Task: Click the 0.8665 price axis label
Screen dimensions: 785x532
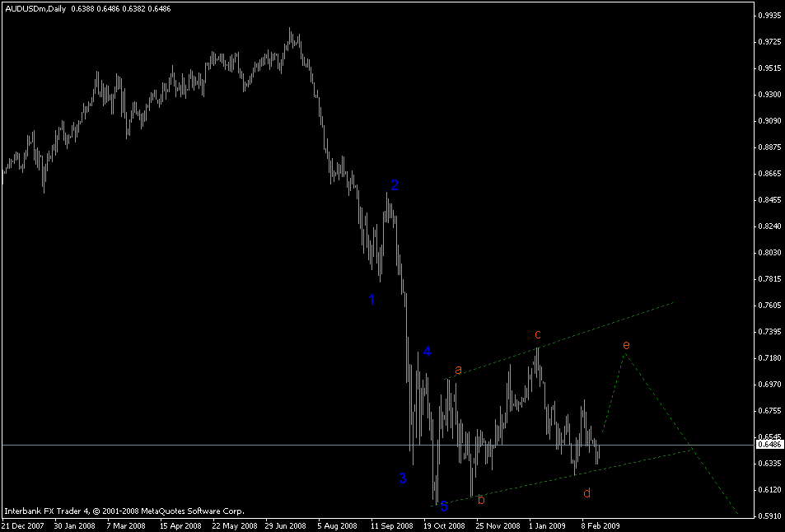Action: coord(768,174)
